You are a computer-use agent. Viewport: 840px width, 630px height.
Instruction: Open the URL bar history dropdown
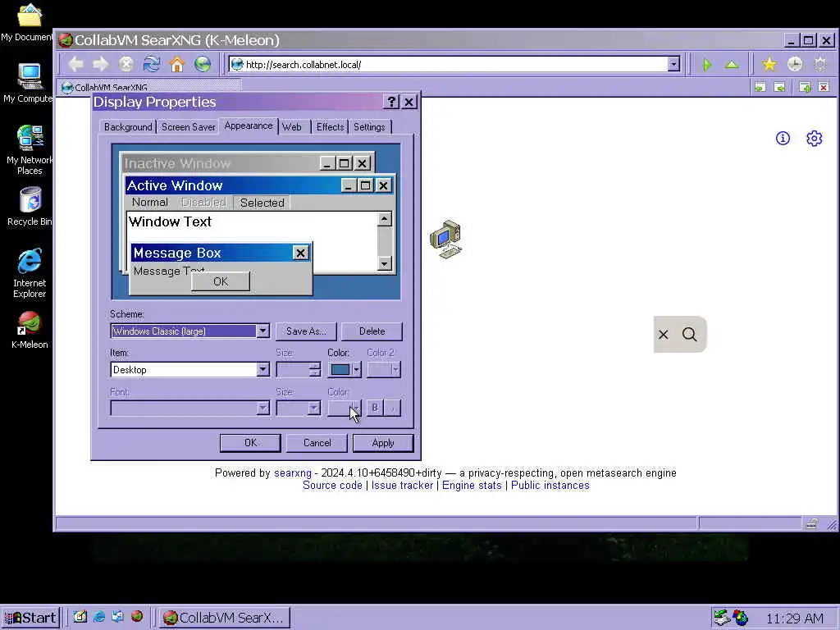pos(673,64)
